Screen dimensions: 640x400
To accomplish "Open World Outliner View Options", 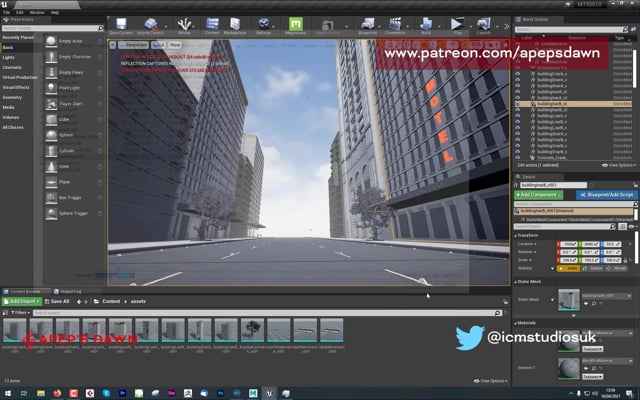I will 619,165.
